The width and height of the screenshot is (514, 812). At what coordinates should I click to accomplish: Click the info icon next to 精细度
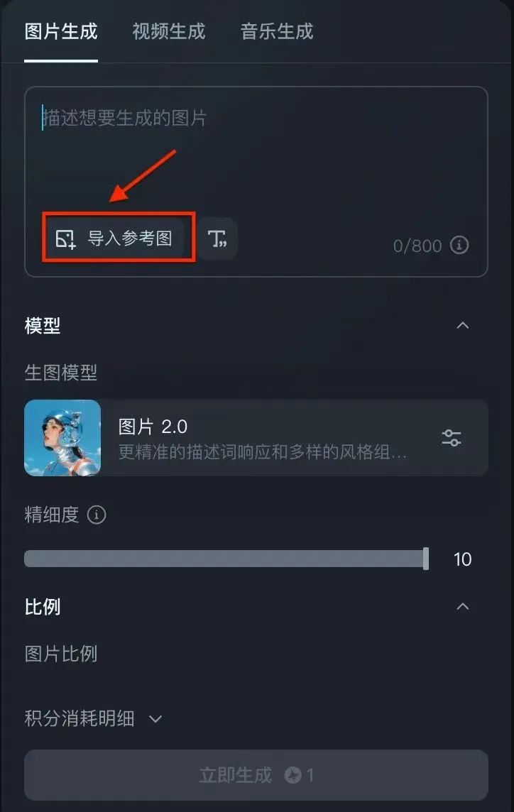tap(97, 515)
